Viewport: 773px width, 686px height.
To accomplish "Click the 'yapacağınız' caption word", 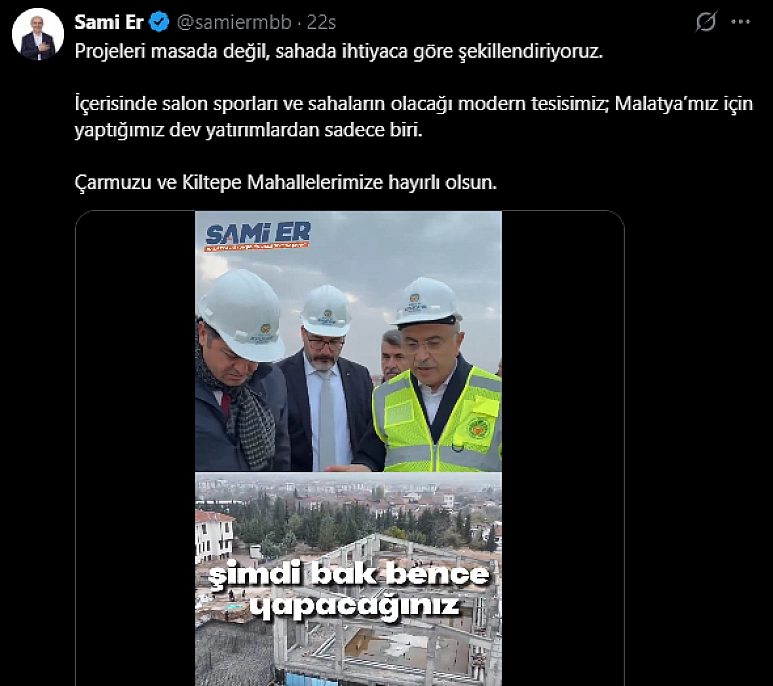I will (x=354, y=606).
